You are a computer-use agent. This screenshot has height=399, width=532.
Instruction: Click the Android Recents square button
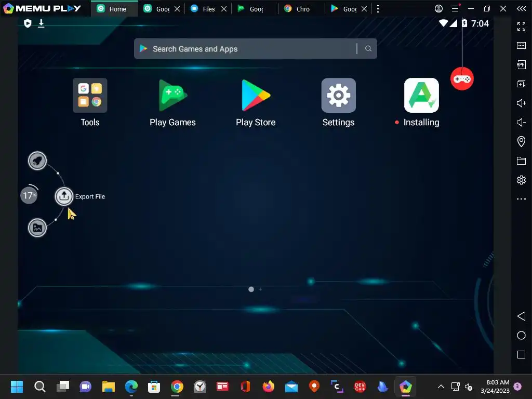[x=521, y=354]
